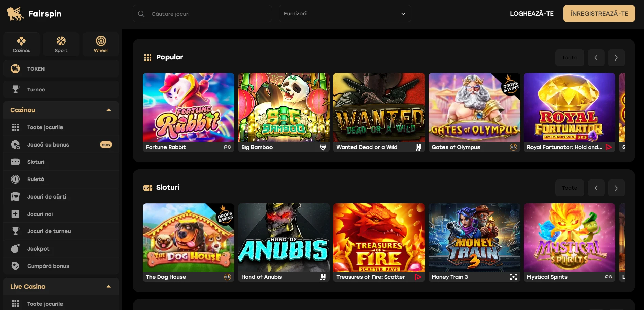The width and height of the screenshot is (644, 310).
Task: Click provider icon on Big Bamboo
Action: tap(323, 147)
